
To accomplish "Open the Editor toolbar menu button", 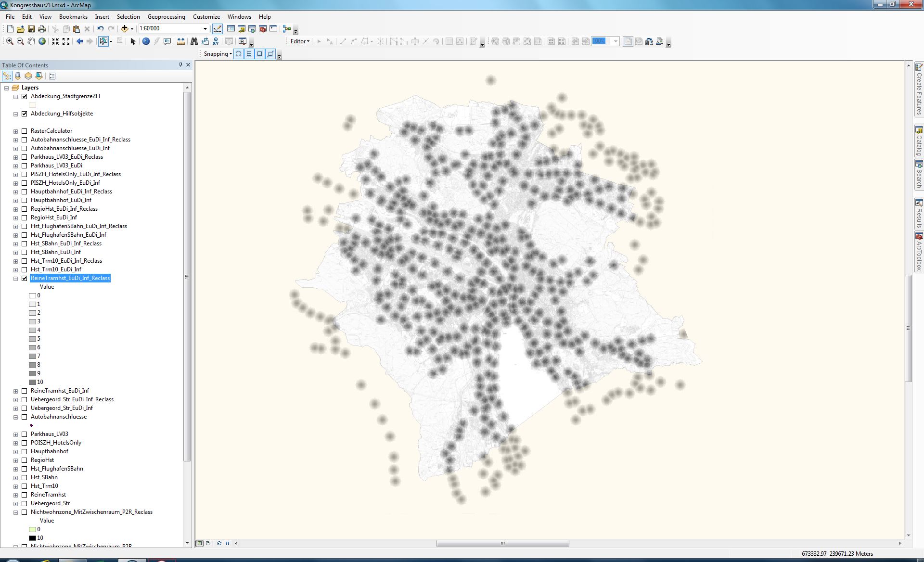I will (x=300, y=41).
